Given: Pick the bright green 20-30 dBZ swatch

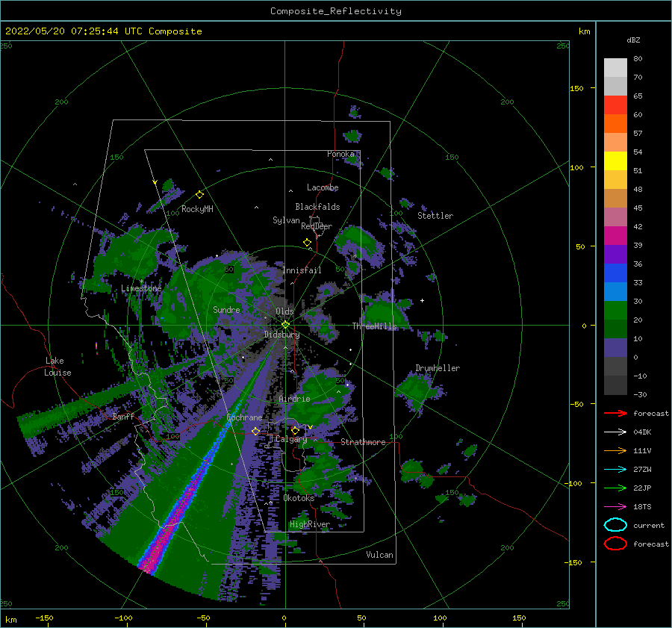Looking at the screenshot, I should coord(615,311).
